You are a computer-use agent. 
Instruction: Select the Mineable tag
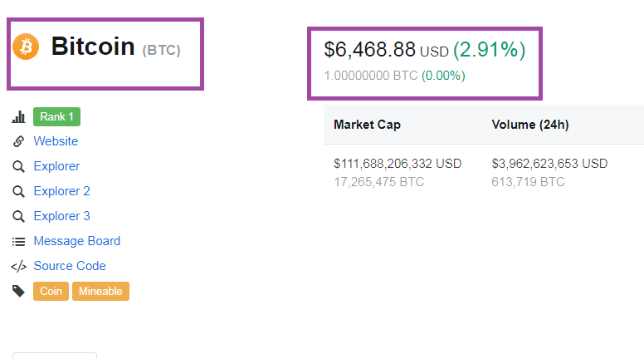(x=100, y=292)
